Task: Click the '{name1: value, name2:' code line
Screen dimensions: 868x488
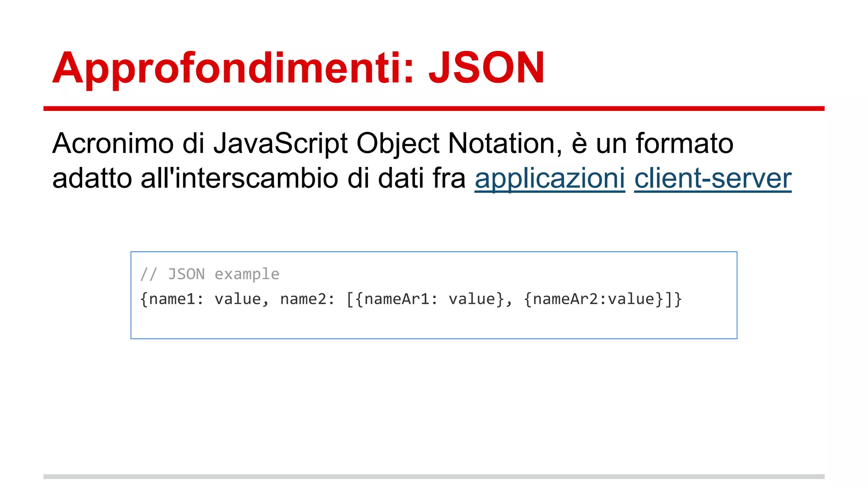Action: (411, 299)
